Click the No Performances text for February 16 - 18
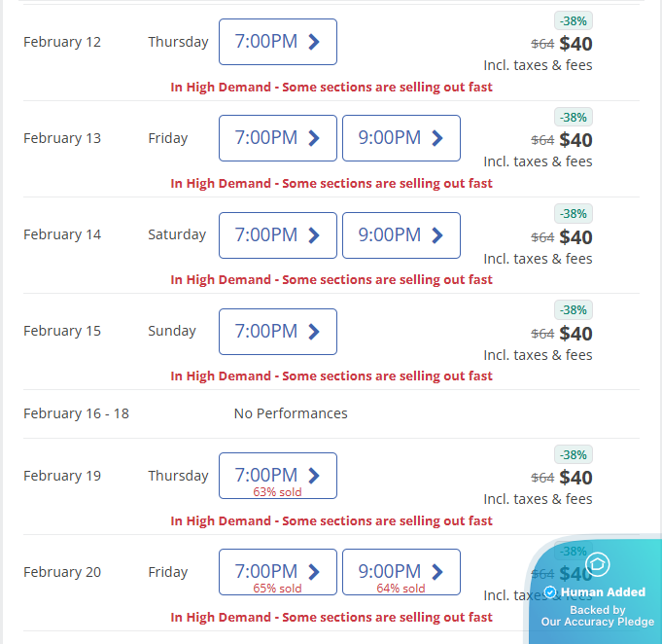The image size is (662, 644). [x=291, y=413]
